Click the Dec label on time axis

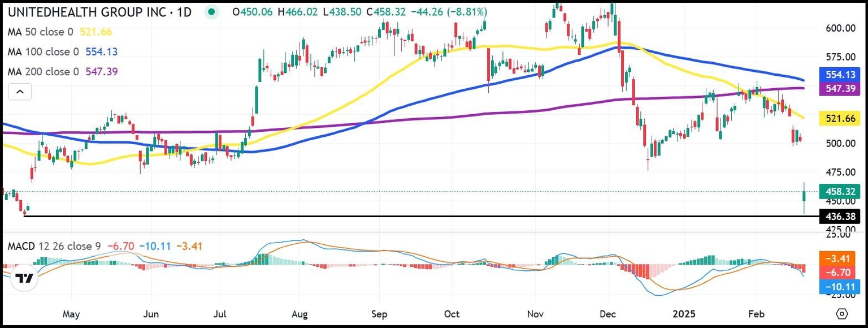point(607,313)
